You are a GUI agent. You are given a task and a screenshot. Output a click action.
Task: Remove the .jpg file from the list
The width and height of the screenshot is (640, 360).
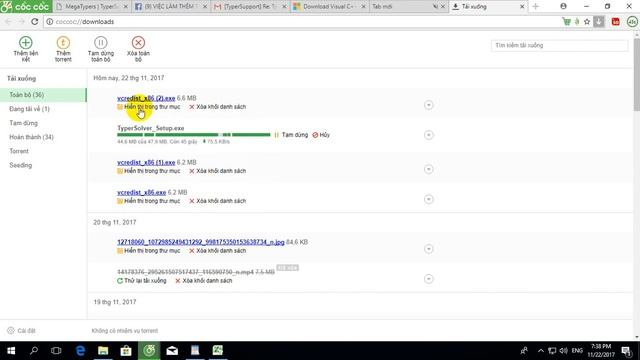click(218, 251)
